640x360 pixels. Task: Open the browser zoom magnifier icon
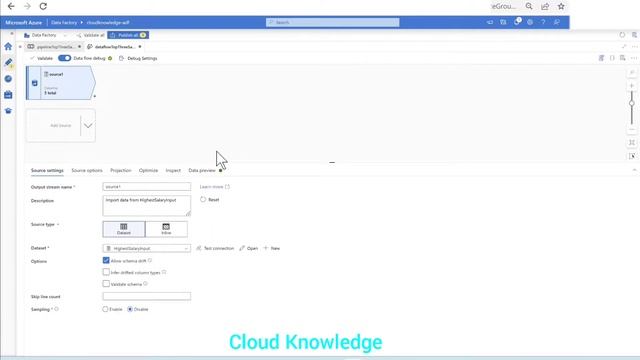coord(529,6)
